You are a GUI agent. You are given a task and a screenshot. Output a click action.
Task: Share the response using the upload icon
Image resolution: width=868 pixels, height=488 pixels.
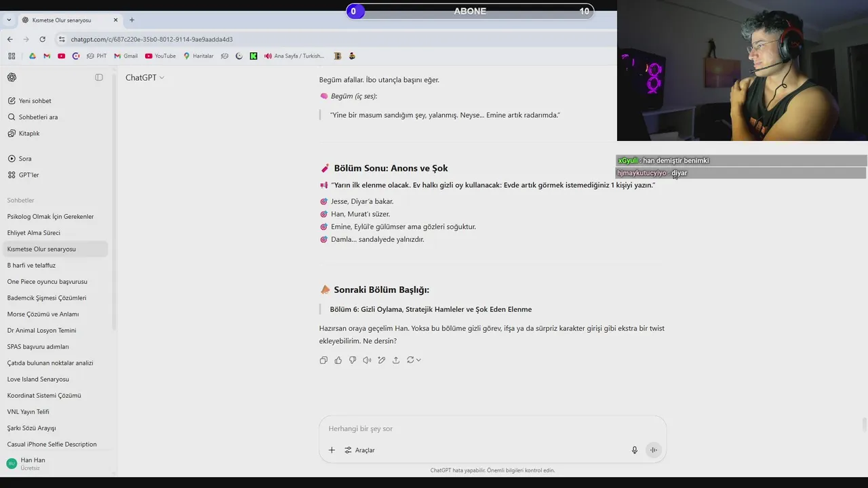pos(396,360)
